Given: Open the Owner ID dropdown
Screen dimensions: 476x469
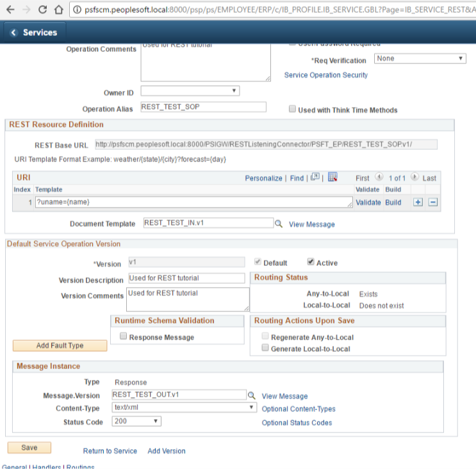Looking at the screenshot, I should point(190,91).
